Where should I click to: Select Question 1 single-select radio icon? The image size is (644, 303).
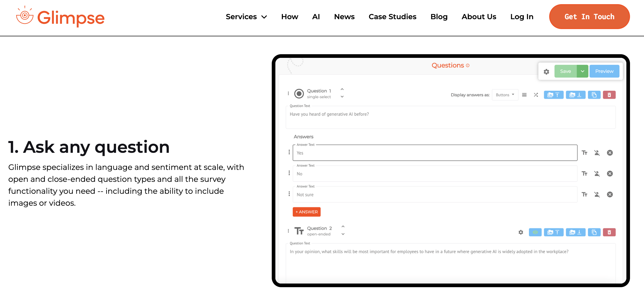point(299,94)
